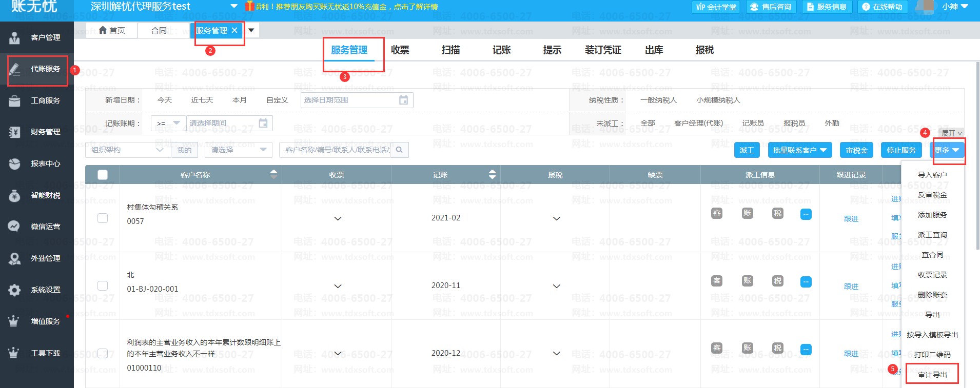
Task: Close the 服务管理 tab with X icon
Action: [x=234, y=30]
